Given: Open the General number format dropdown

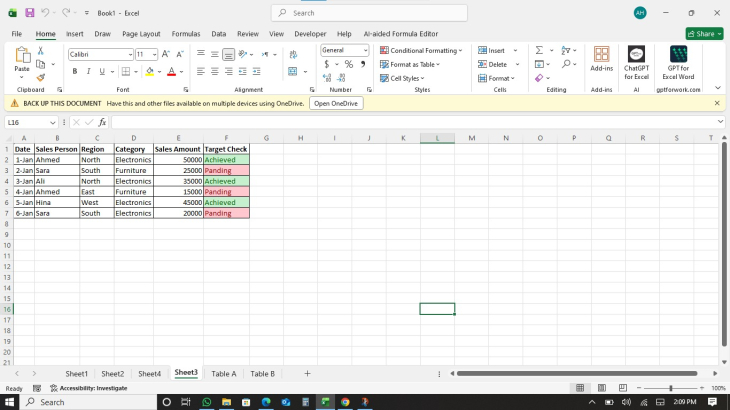Looking at the screenshot, I should tap(365, 50).
